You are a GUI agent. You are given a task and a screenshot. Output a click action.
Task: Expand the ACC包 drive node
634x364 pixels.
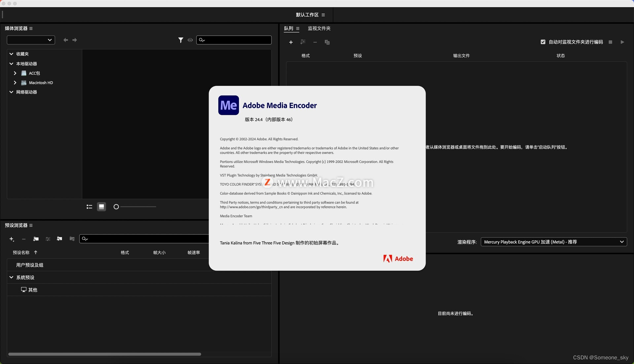click(15, 73)
